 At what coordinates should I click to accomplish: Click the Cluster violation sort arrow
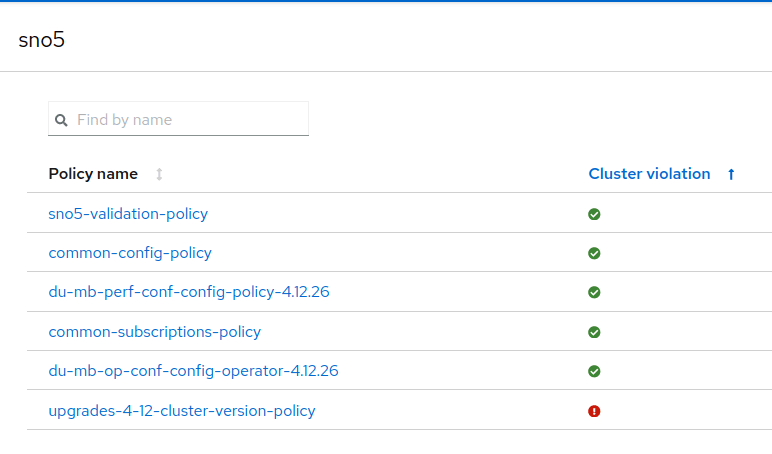pyautogui.click(x=731, y=174)
